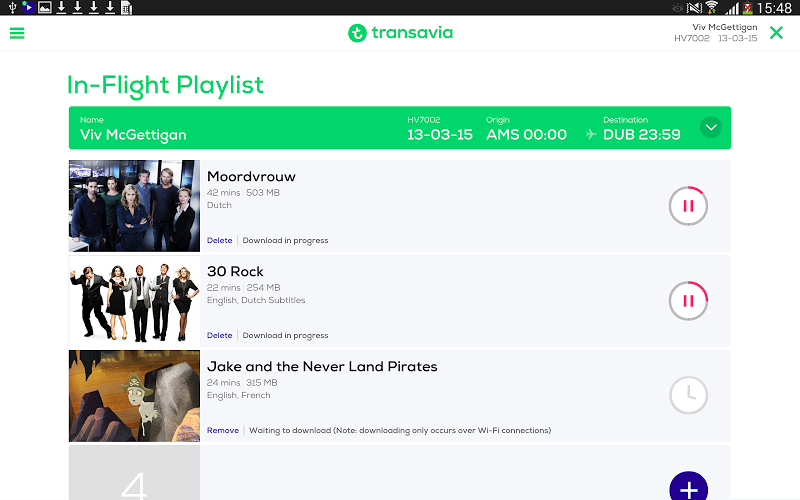This screenshot has height=500, width=800.
Task: Pause the Moordvrouw download
Action: point(688,206)
